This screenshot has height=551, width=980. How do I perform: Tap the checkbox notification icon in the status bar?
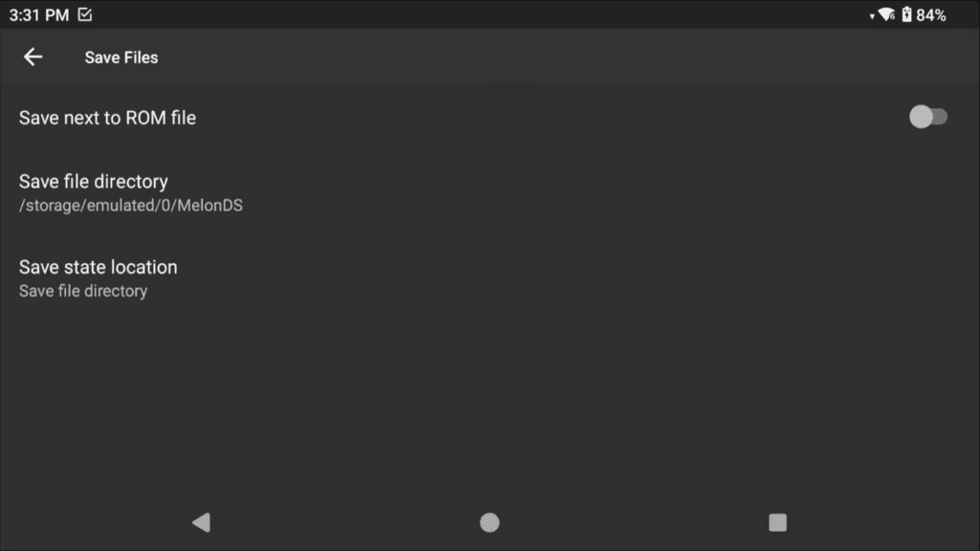point(84,14)
